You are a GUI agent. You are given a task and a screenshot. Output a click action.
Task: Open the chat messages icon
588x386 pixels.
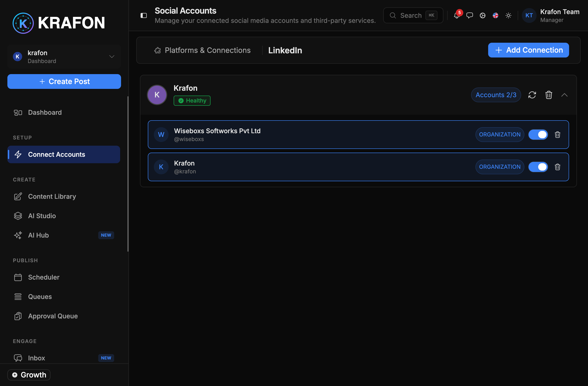469,15
